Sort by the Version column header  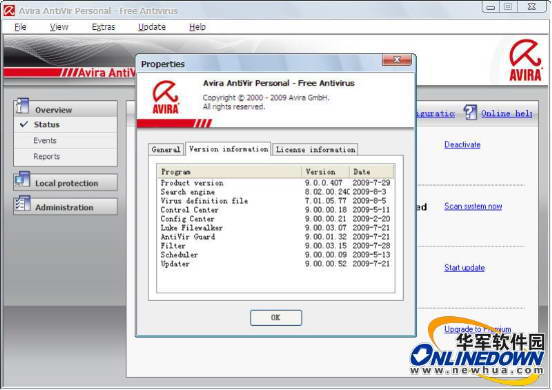pyautogui.click(x=326, y=172)
